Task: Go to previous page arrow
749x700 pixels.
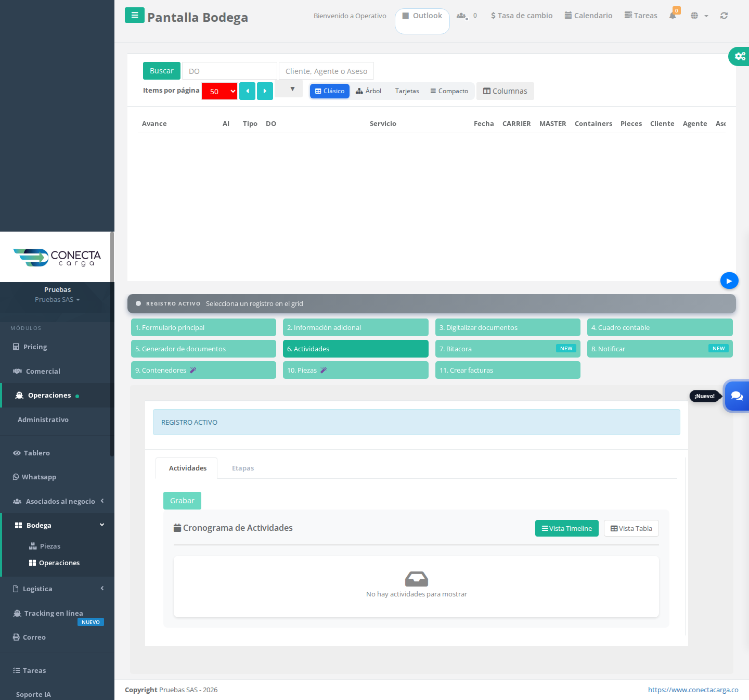Action: [247, 91]
